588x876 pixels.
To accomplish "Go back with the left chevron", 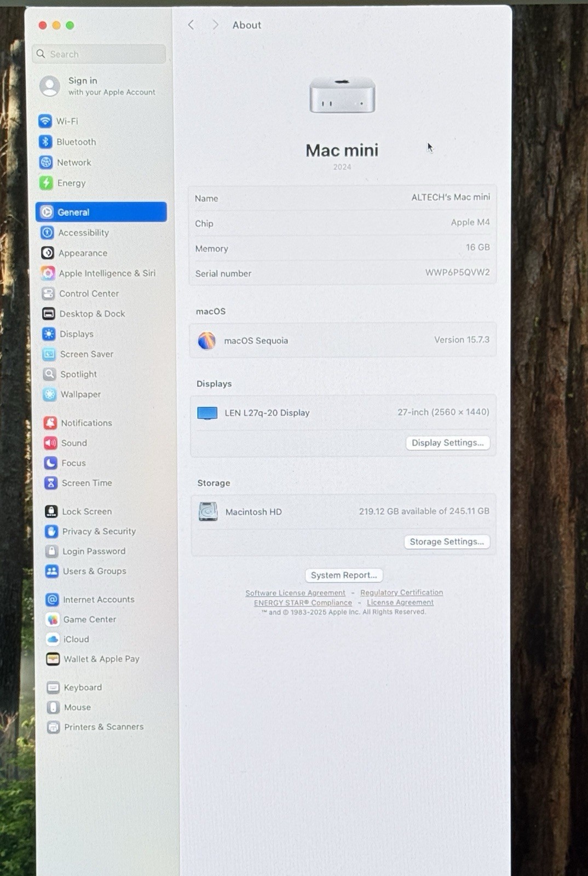I will tap(191, 25).
